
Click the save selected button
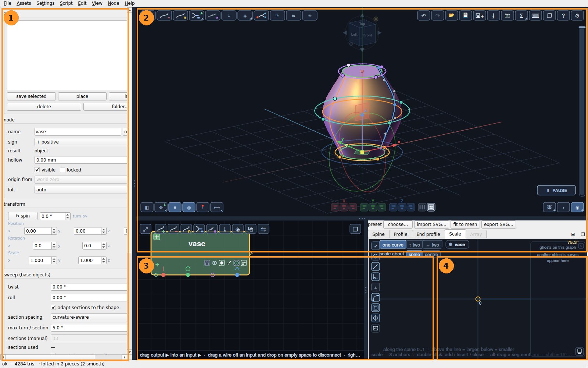coord(31,96)
